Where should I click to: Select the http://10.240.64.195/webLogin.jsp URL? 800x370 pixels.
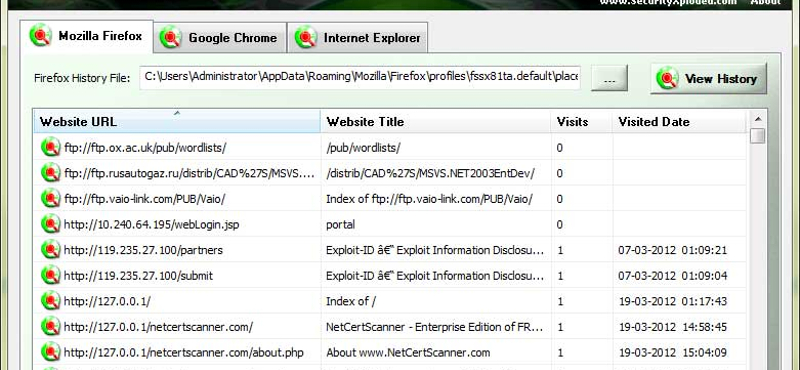(152, 225)
